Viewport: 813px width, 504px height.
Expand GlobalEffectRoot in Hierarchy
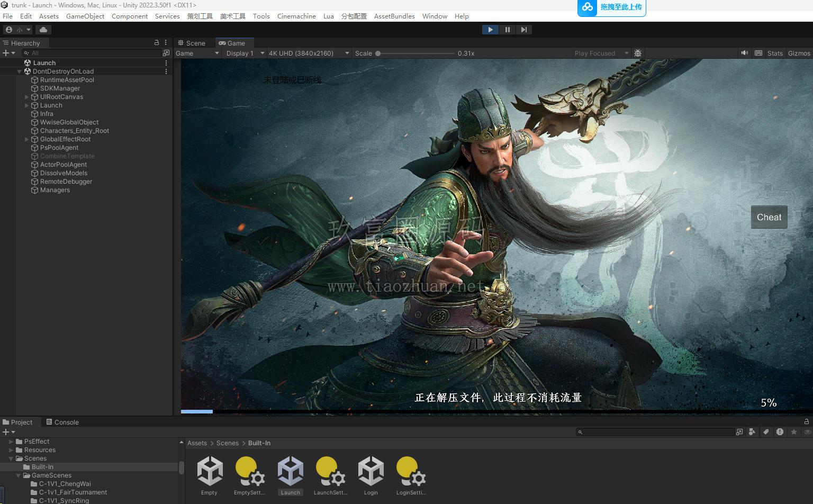27,139
